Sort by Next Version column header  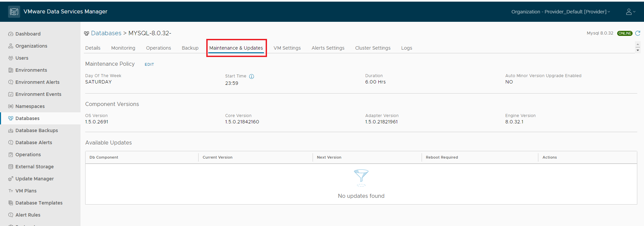[x=329, y=157]
